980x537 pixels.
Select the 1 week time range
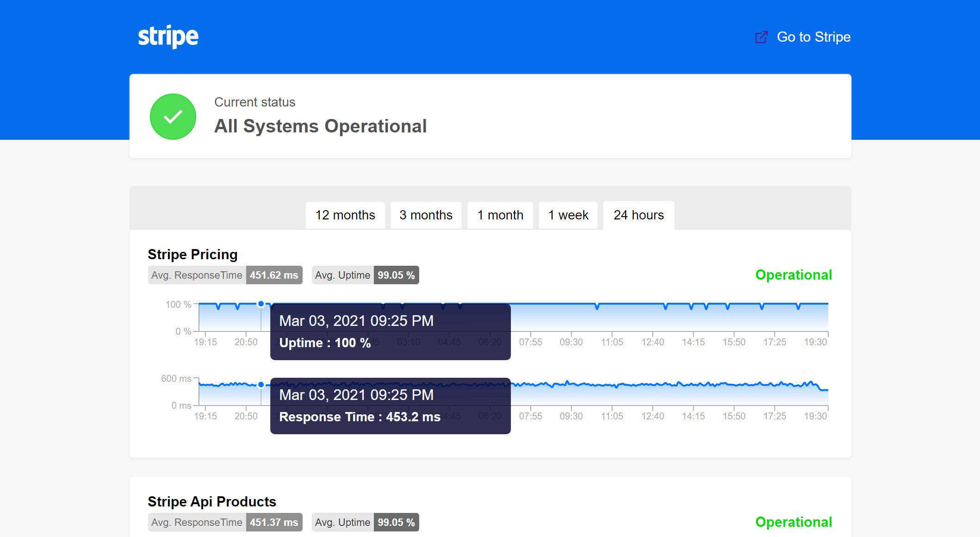coord(568,215)
